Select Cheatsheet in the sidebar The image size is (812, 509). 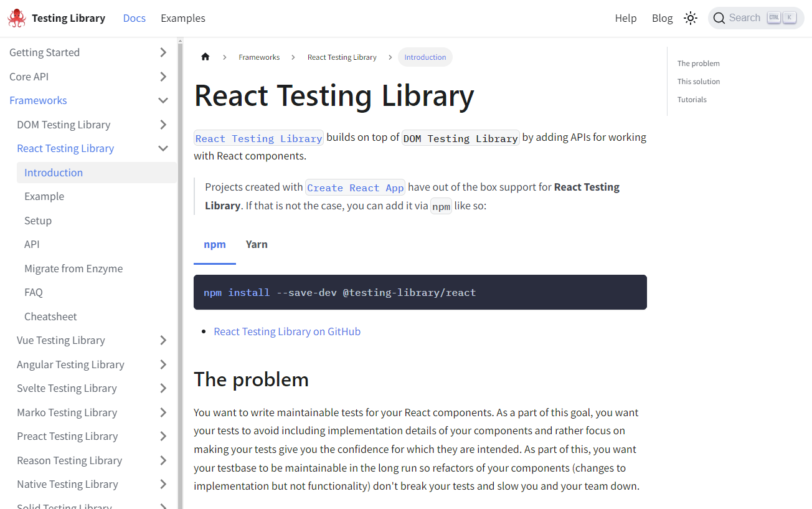pos(50,316)
